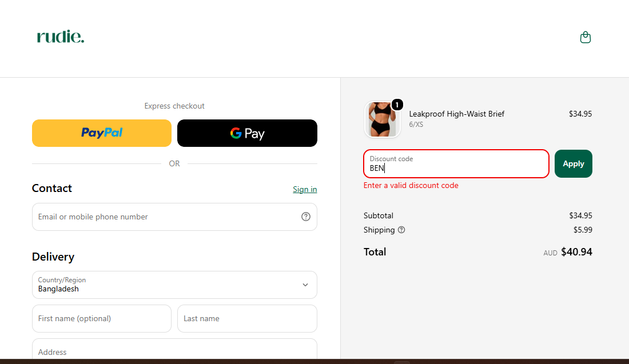Apply the discount code
The image size is (629, 364).
coord(573,163)
